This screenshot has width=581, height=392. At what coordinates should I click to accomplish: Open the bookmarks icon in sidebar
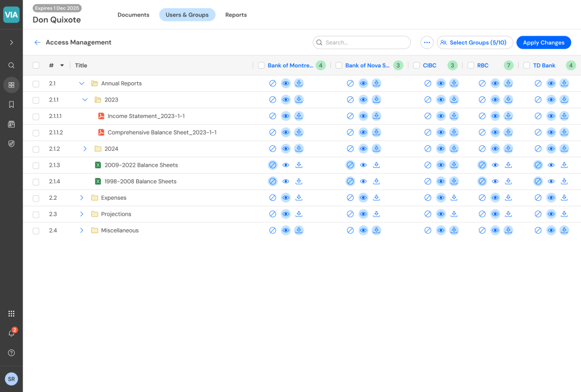click(x=11, y=104)
